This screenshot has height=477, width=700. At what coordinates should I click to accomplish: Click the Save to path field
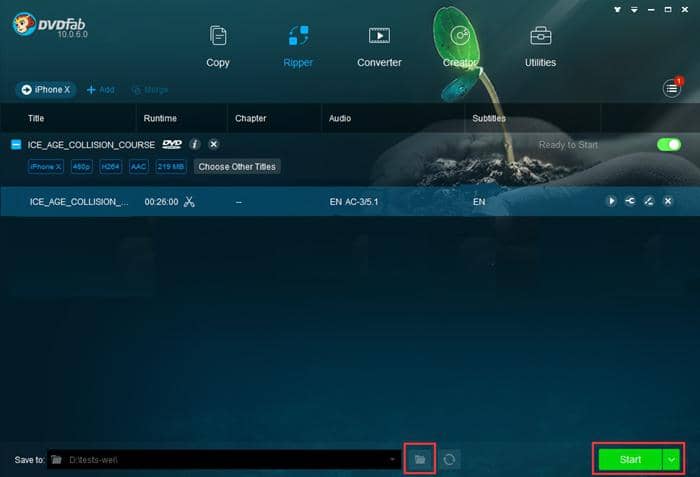coord(224,460)
